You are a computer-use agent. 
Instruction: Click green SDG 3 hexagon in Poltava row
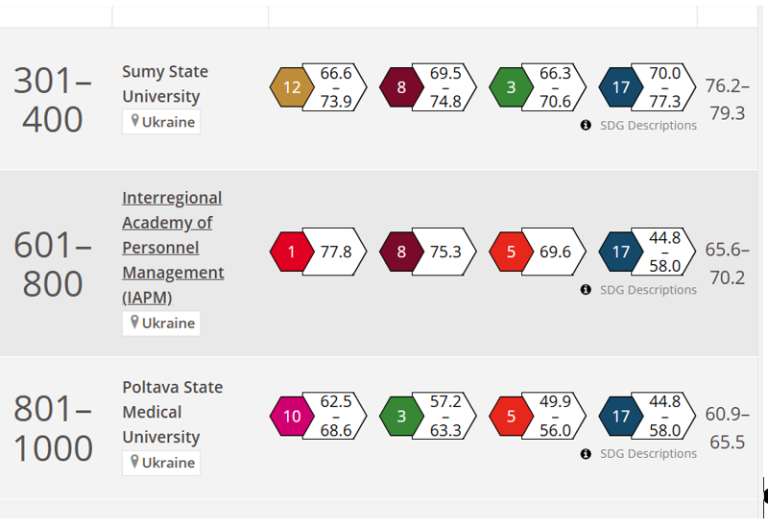(x=402, y=416)
